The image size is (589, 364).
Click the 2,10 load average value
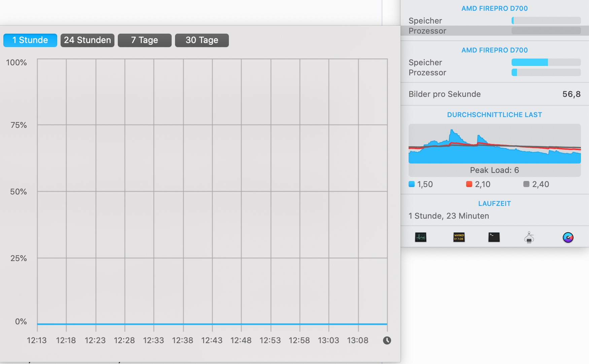(x=483, y=184)
